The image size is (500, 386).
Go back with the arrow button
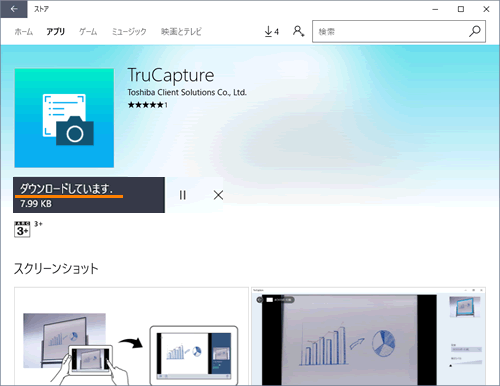(x=14, y=9)
